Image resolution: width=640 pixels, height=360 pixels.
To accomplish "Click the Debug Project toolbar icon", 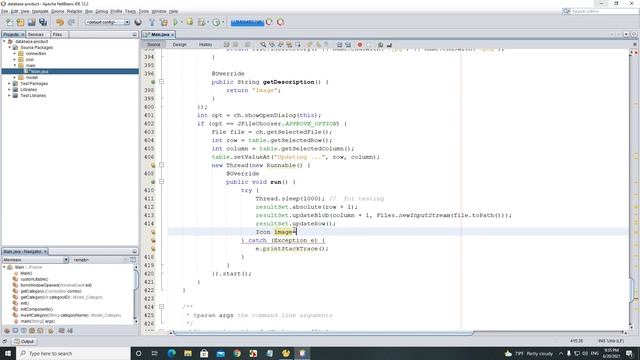I will [x=189, y=22].
